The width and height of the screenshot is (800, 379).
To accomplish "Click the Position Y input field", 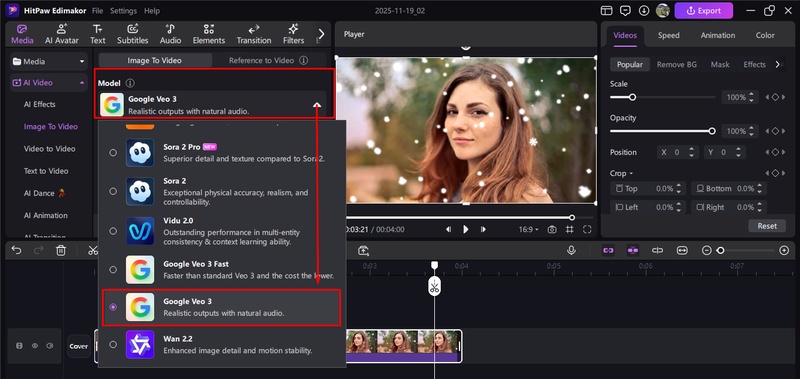I will pyautogui.click(x=724, y=152).
